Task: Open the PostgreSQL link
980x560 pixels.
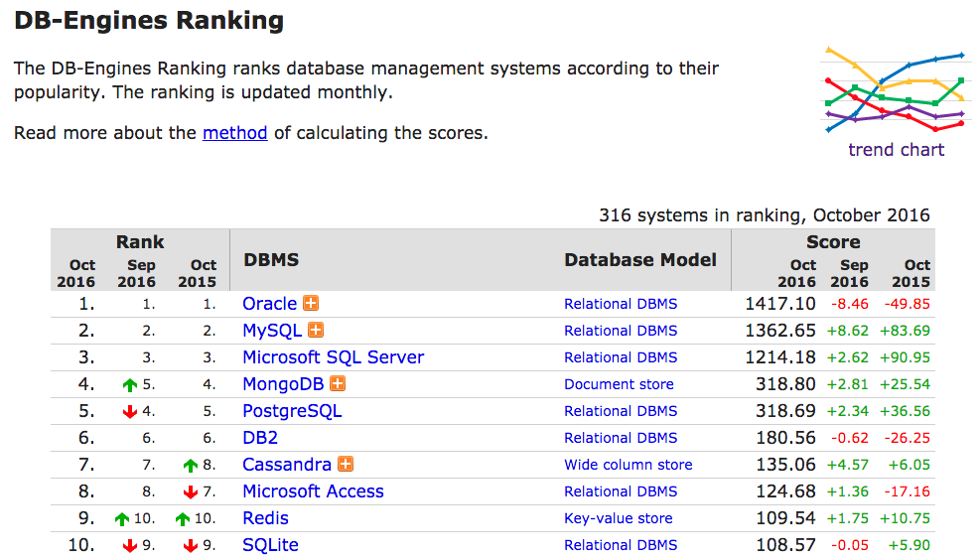Action: pos(292,411)
